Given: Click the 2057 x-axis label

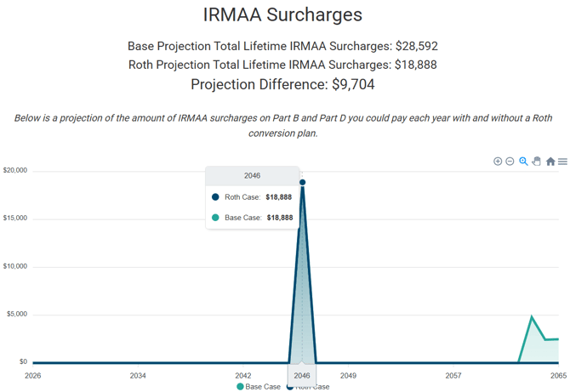Looking at the screenshot, I should coord(453,376).
